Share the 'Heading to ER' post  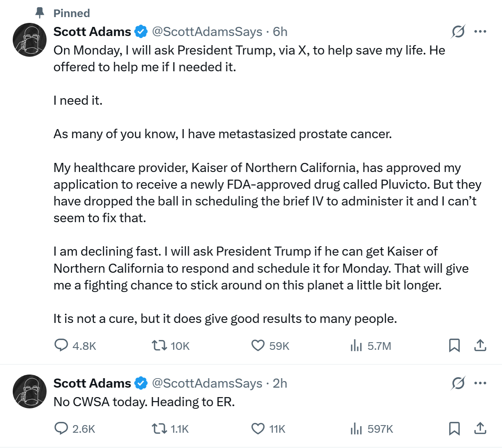tap(480, 428)
